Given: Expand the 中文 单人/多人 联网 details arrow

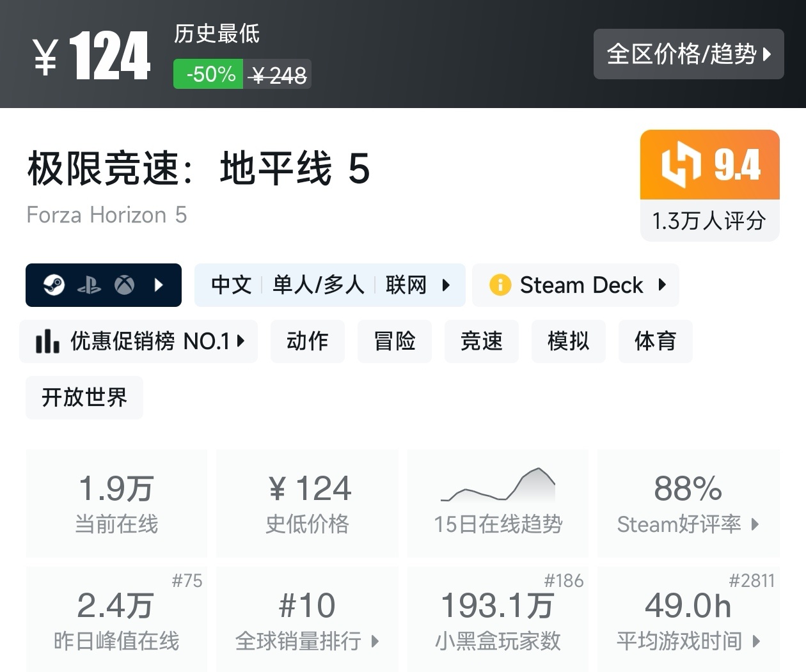Looking at the screenshot, I should coord(446,285).
